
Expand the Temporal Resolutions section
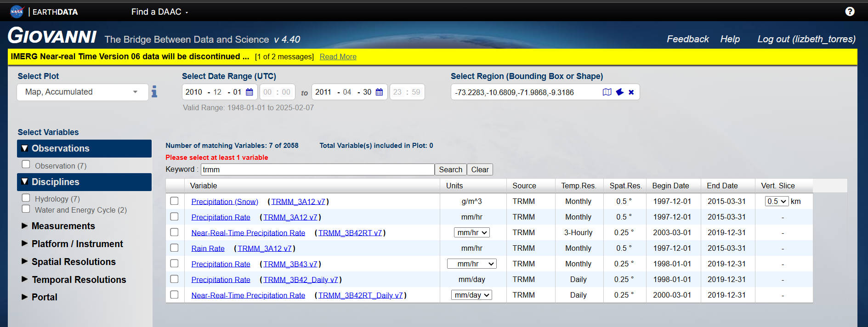tap(74, 280)
